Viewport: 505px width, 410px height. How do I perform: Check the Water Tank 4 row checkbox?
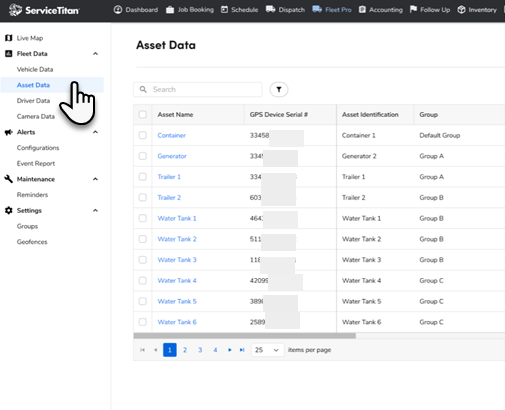click(143, 280)
